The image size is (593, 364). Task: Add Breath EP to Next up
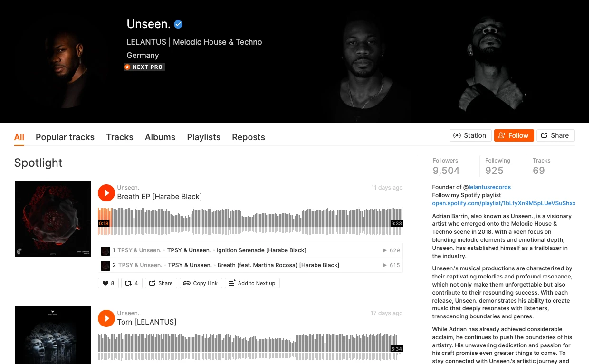pos(252,283)
